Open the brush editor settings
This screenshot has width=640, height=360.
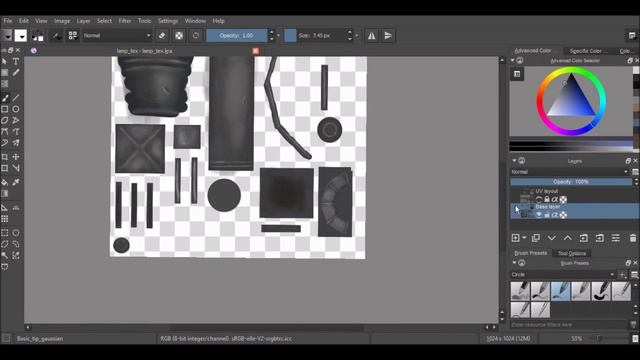coord(56,36)
